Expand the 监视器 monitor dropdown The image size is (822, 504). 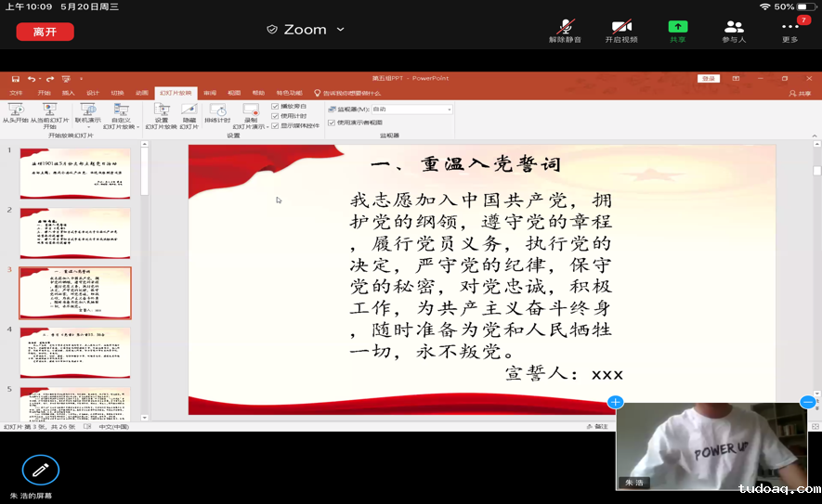450,109
